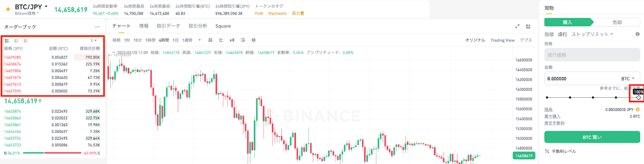Open the order book price grouping dropdown
The height and width of the screenshot is (164, 644).
[94, 41]
